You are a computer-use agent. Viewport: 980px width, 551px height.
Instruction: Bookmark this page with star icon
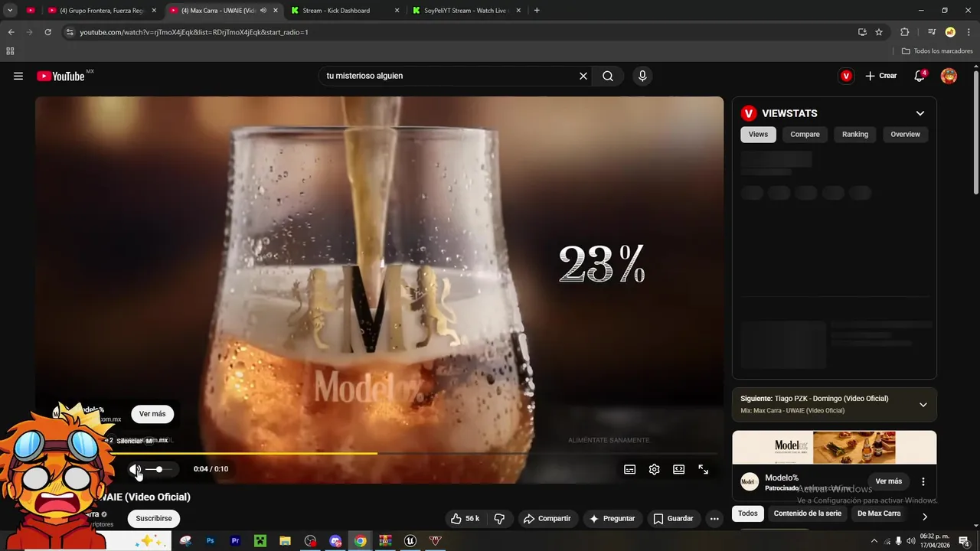[x=879, y=32]
